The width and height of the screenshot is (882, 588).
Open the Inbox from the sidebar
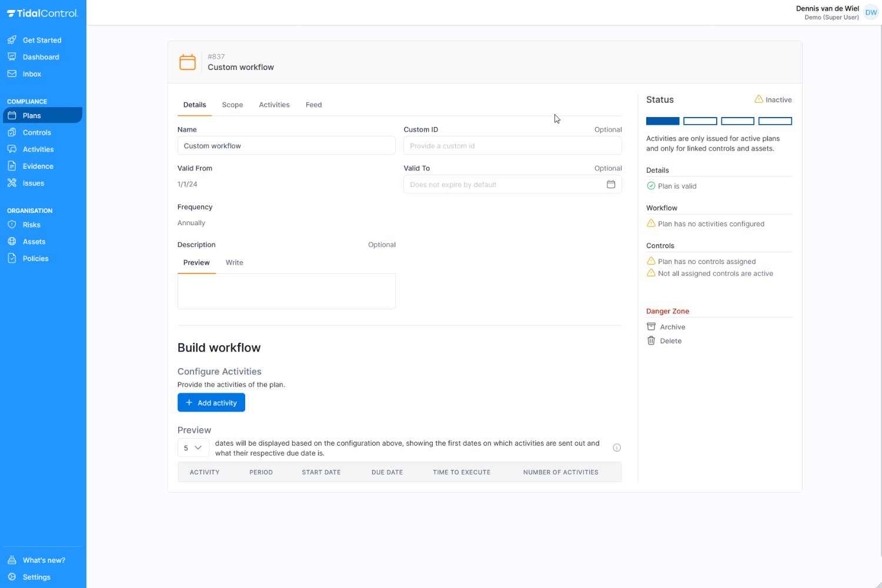coord(32,73)
